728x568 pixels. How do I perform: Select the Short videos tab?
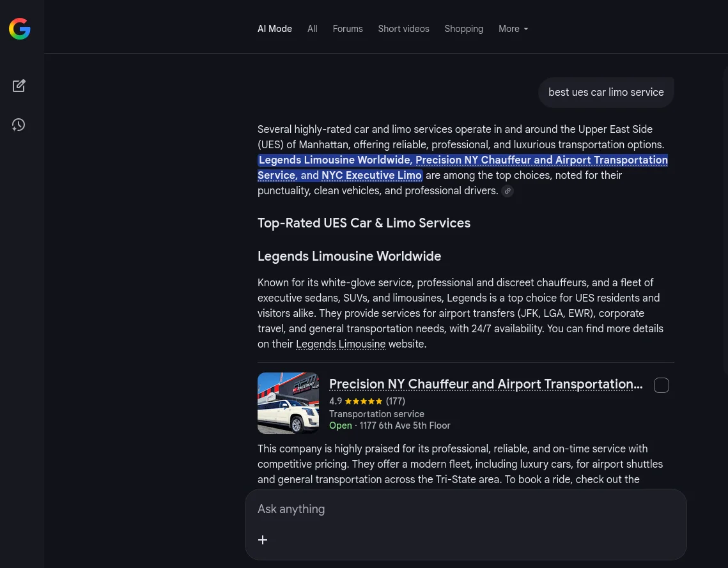(x=403, y=29)
